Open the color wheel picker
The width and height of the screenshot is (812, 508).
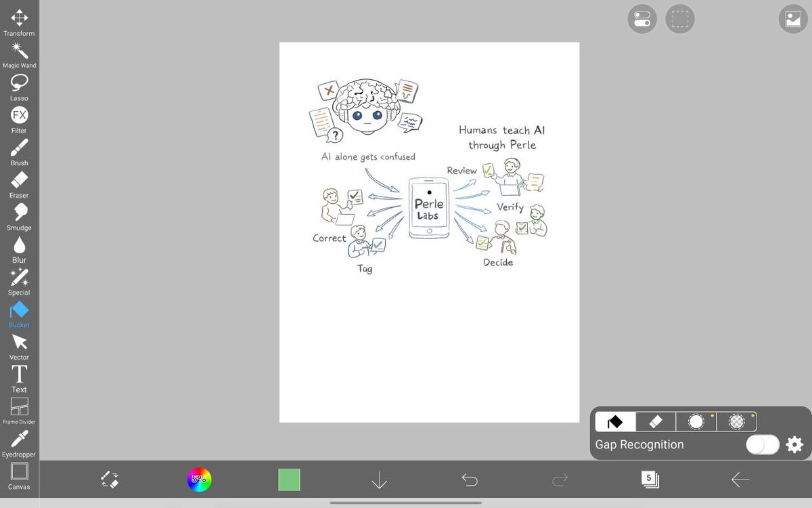pos(199,480)
